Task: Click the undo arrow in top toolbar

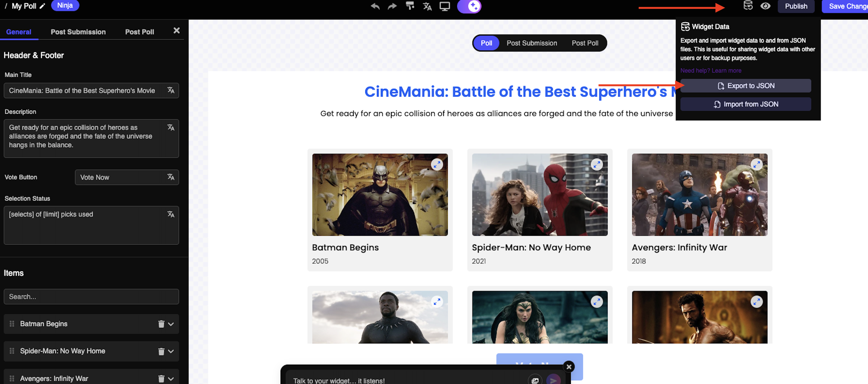Action: [375, 6]
